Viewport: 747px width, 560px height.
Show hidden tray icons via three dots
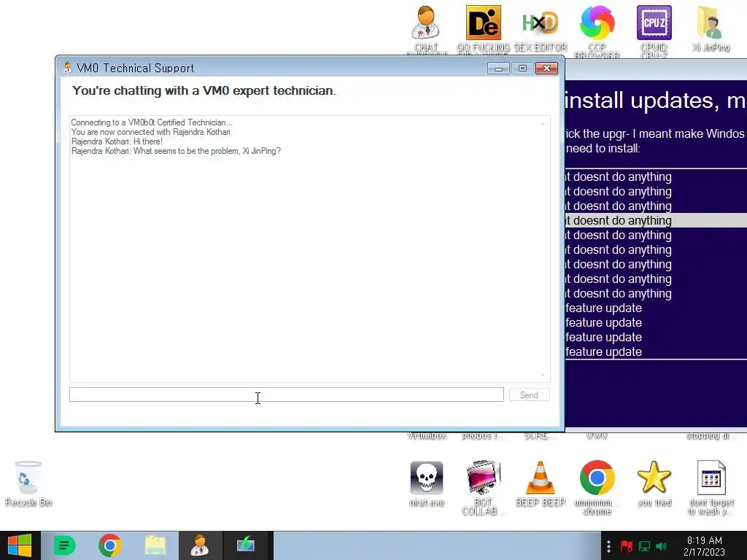point(608,546)
